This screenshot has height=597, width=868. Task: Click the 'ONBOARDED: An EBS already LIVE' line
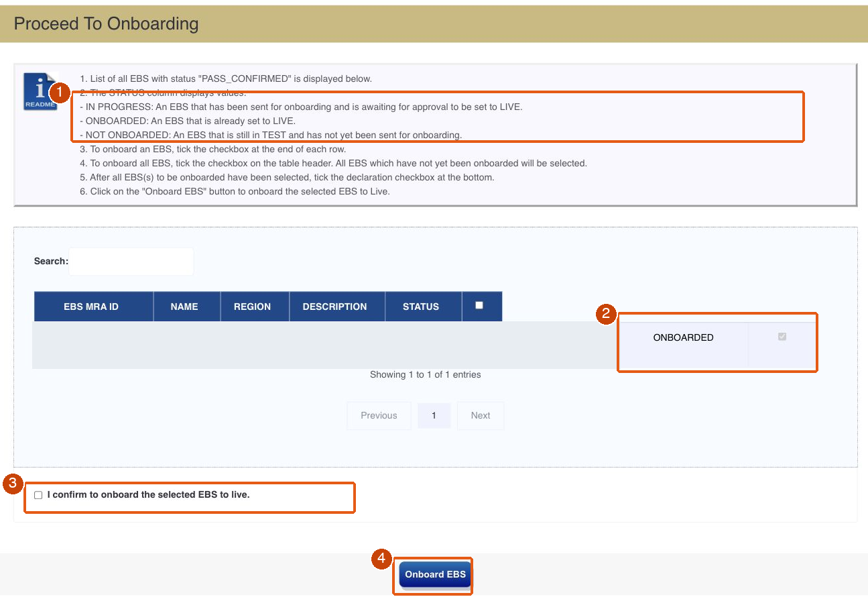187,121
